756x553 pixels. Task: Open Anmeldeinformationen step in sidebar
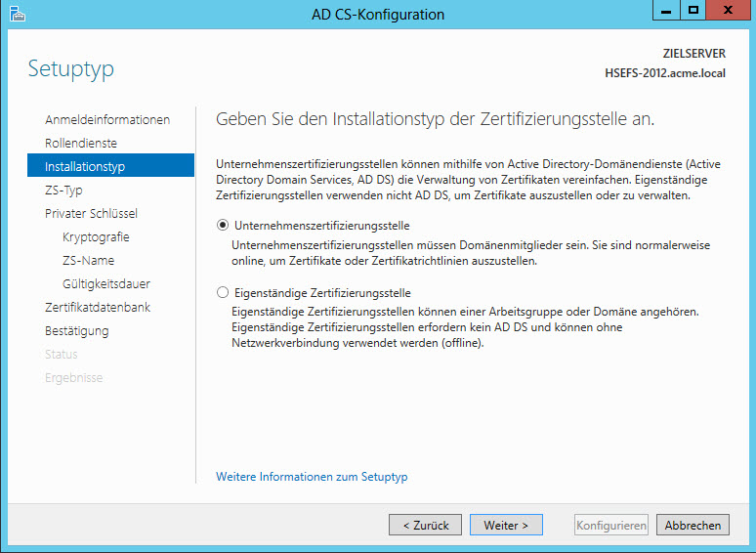[107, 119]
